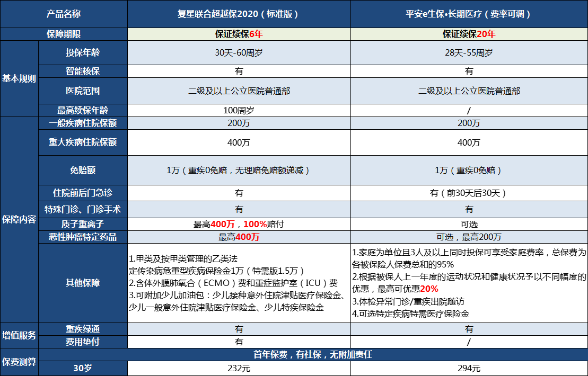Image resolution: width=588 pixels, height=376 pixels.
Task: Click 二级及以上公立医院普通部 in the 复星 column
Action: pyautogui.click(x=239, y=91)
